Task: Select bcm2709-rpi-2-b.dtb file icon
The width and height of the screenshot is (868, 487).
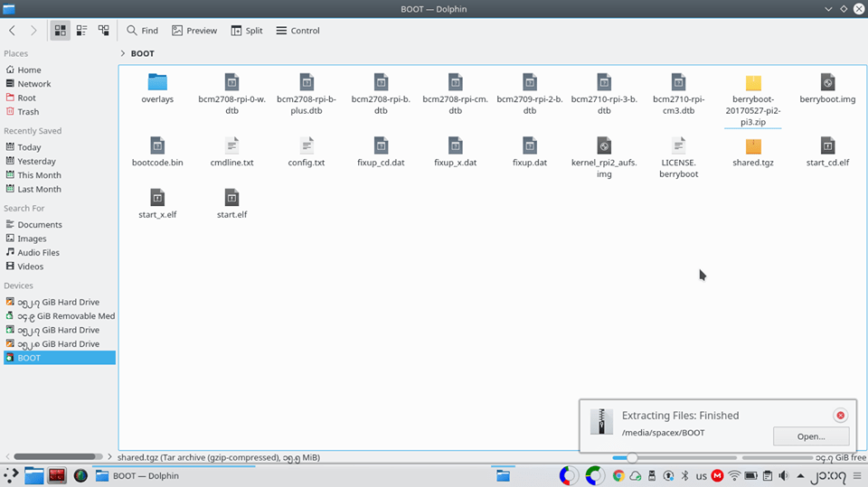Action: pos(530,82)
